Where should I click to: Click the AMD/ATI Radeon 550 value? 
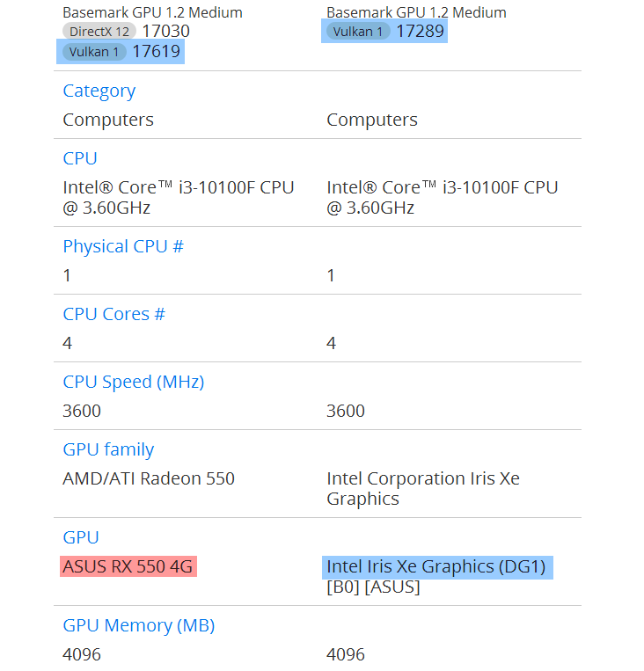(149, 478)
